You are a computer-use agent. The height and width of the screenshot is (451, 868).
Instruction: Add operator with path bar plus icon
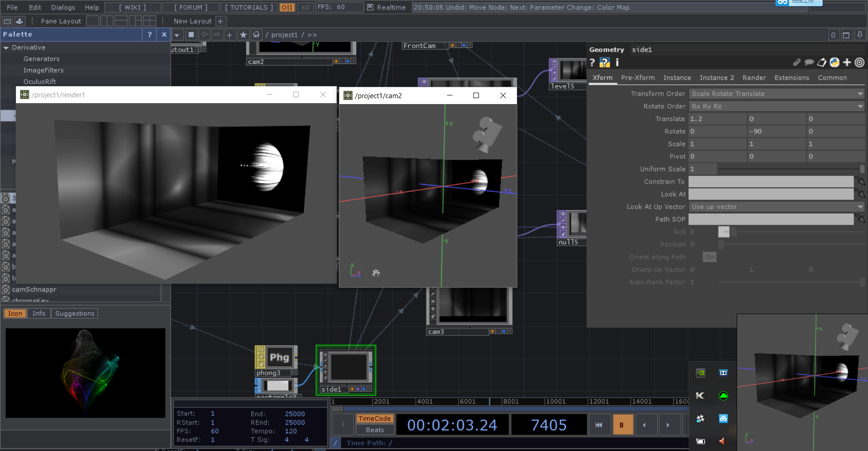click(230, 35)
